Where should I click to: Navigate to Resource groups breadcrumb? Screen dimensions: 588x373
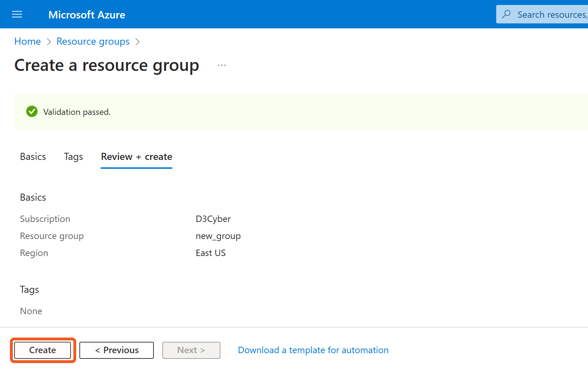click(93, 41)
